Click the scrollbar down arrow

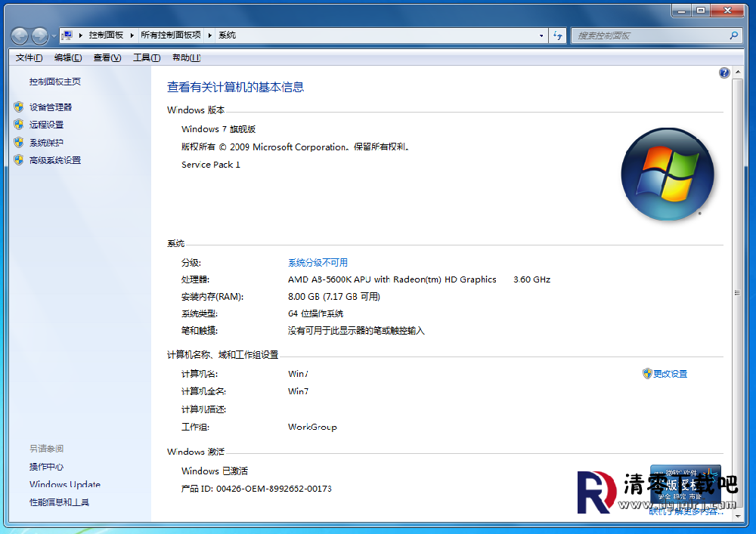point(738,516)
